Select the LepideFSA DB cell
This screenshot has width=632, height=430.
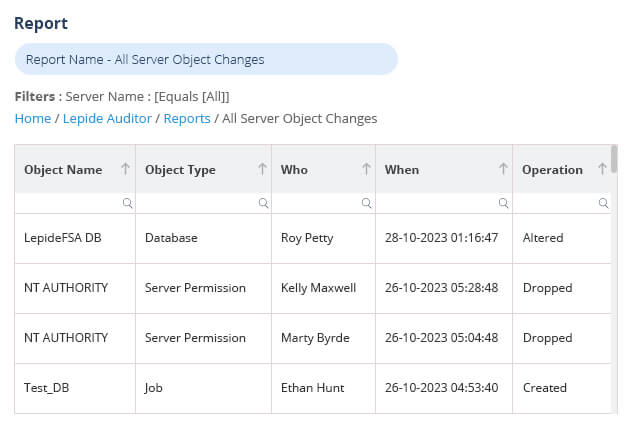point(75,239)
